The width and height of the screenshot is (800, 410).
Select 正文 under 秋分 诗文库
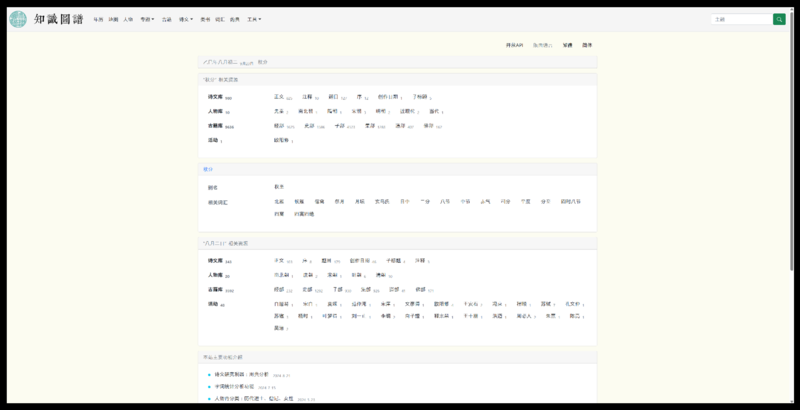[x=279, y=96]
